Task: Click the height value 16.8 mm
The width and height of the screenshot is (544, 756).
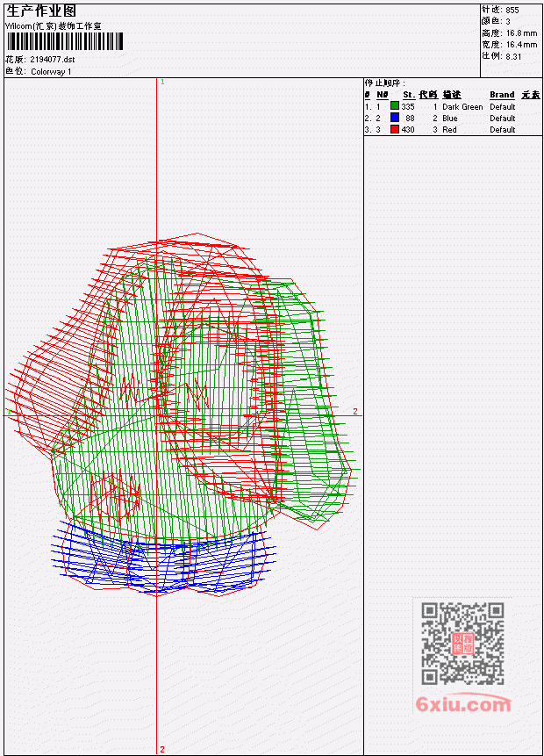Action: pyautogui.click(x=521, y=33)
